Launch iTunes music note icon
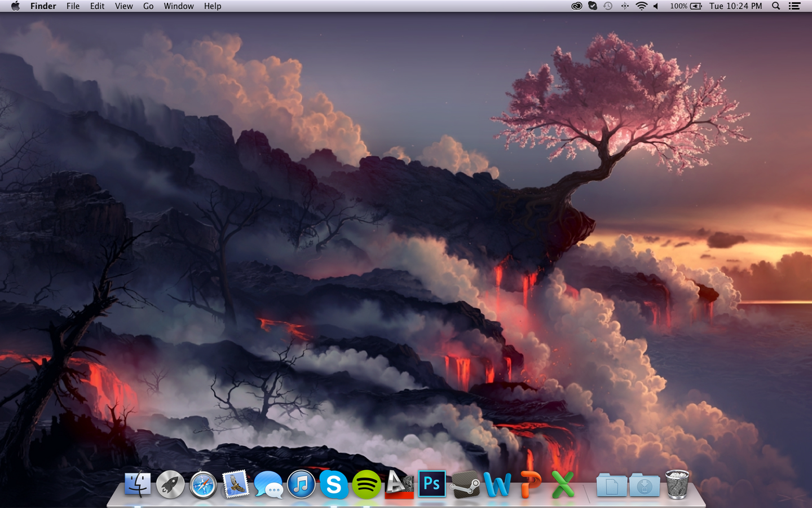This screenshot has width=812, height=508. [301, 484]
